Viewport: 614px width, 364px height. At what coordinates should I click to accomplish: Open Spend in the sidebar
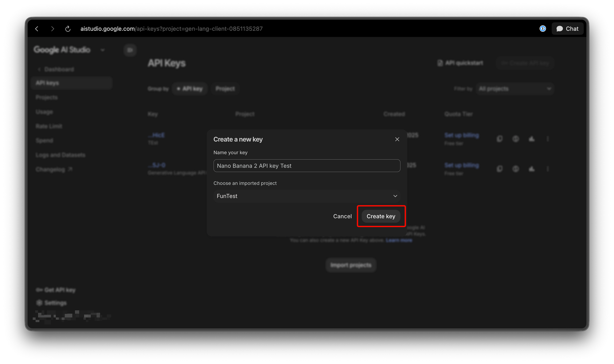[44, 140]
